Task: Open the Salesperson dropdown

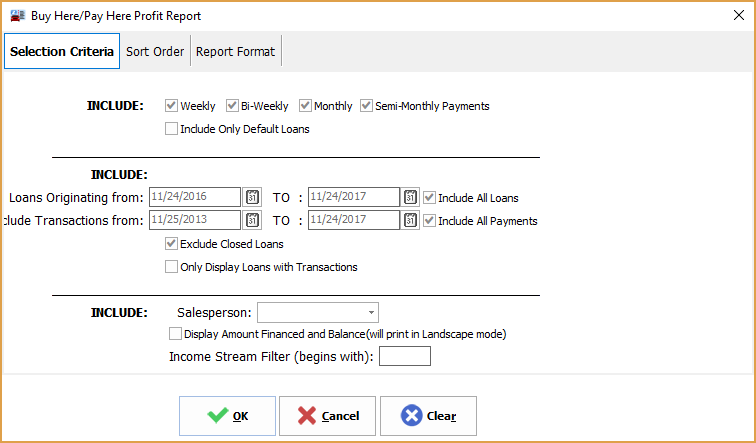Action: [x=371, y=312]
